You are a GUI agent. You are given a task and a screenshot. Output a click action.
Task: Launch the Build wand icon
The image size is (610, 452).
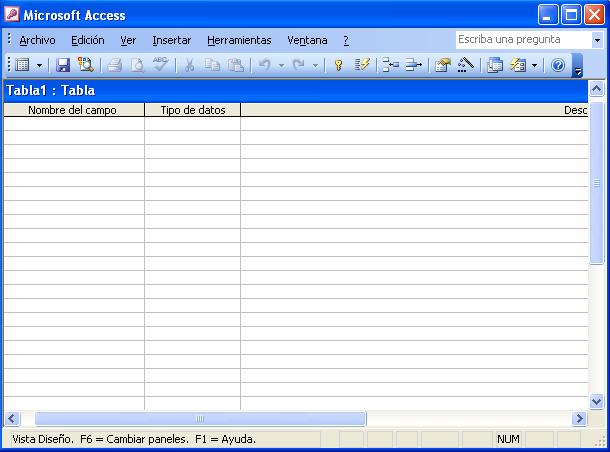click(465, 65)
